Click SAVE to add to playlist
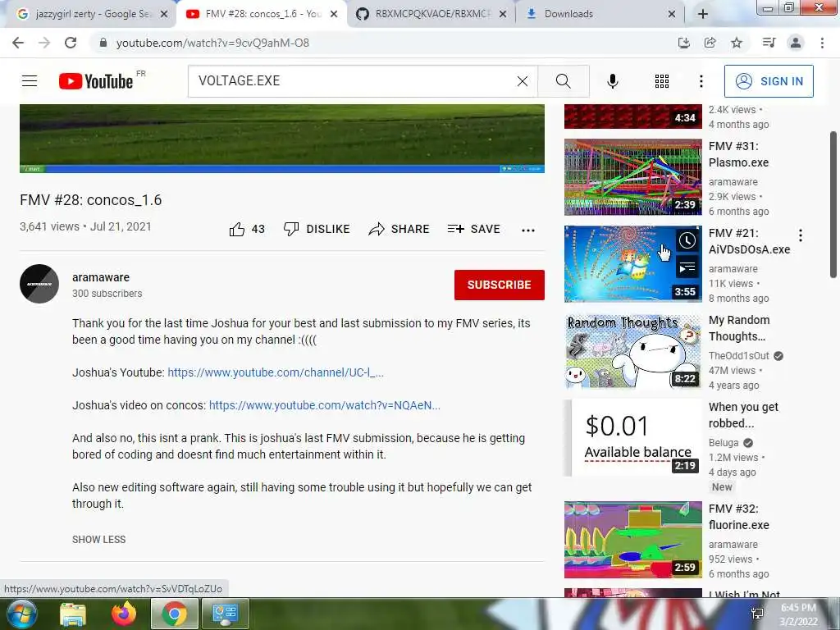Image resolution: width=840 pixels, height=630 pixels. tap(474, 230)
